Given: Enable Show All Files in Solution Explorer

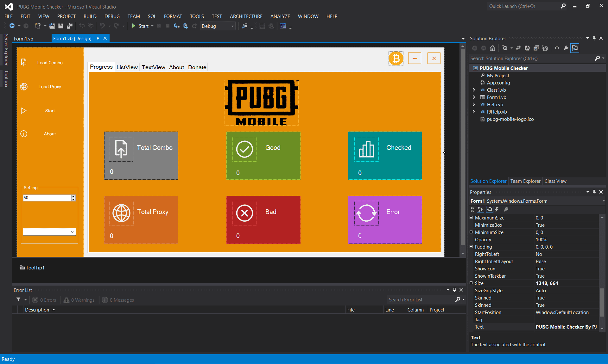Looking at the screenshot, I should click(545, 48).
